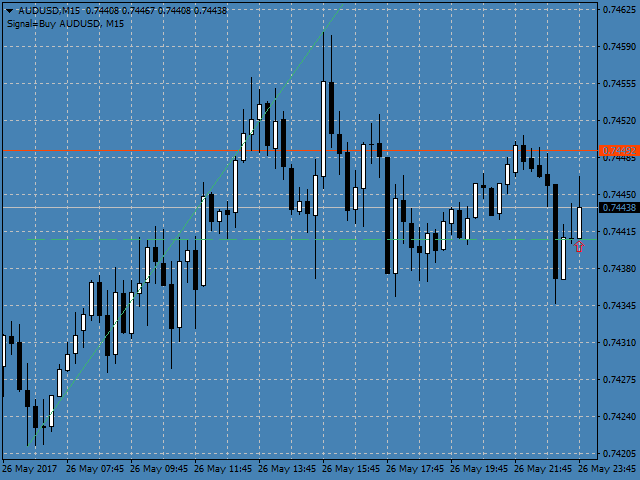Click the 26 May 19:45 time label
This screenshot has width=640, height=480.
(x=480, y=468)
